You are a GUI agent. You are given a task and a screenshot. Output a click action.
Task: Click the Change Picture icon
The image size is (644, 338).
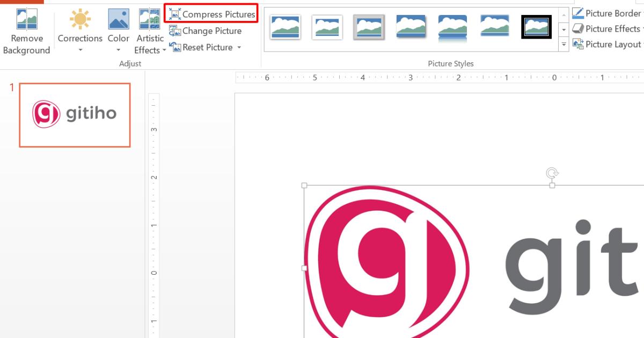coord(175,31)
